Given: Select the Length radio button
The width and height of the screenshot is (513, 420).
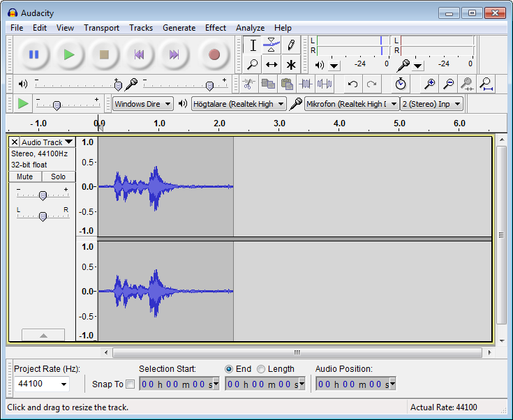Looking at the screenshot, I should (261, 369).
